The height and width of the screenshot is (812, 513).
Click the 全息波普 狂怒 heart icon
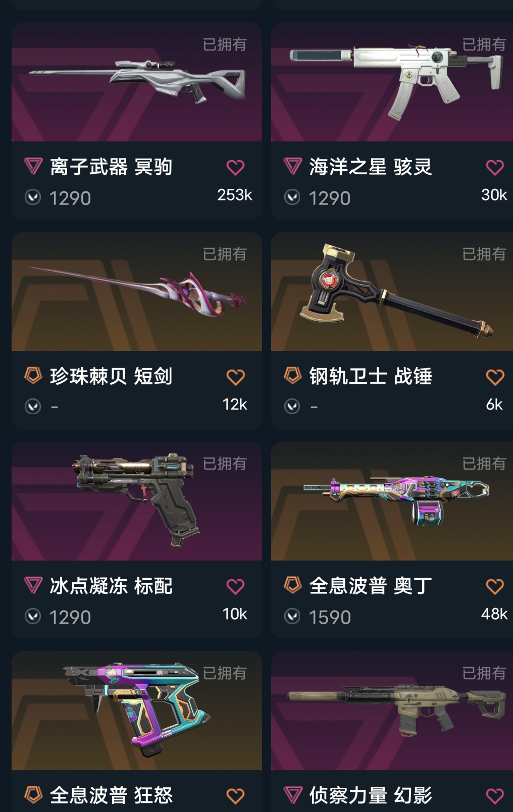point(235,796)
